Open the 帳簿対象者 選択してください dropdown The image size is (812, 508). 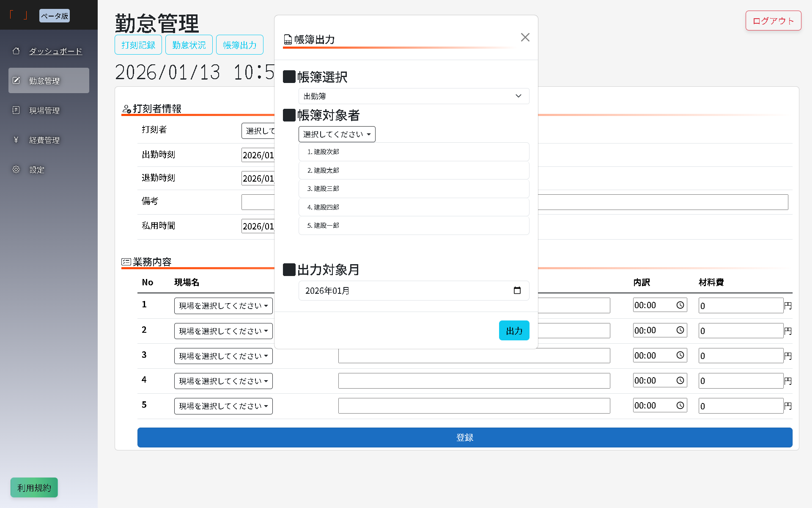(337, 134)
